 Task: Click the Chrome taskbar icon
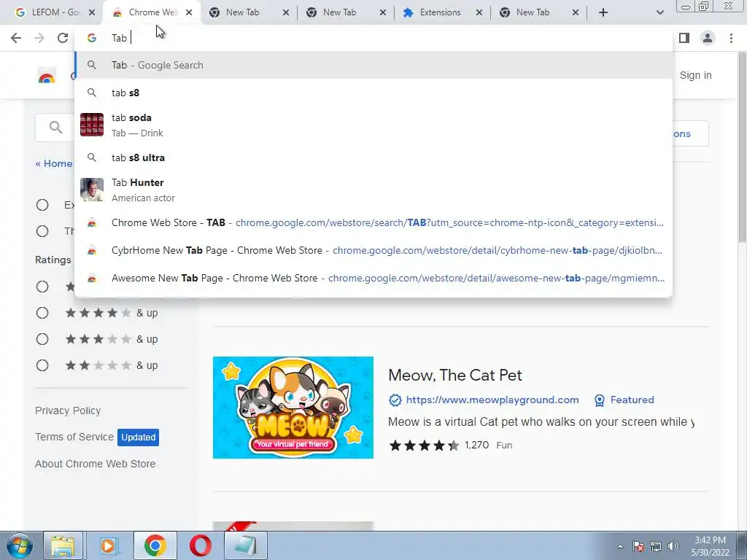coord(155,545)
